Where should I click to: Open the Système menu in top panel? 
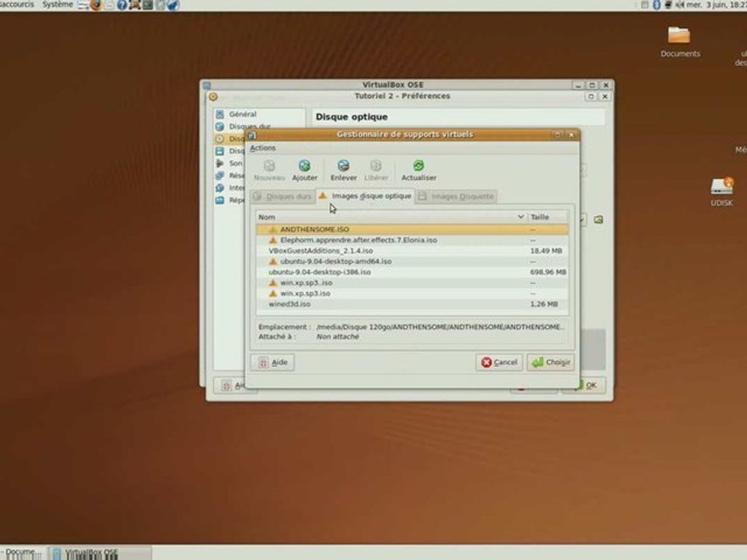58,5
